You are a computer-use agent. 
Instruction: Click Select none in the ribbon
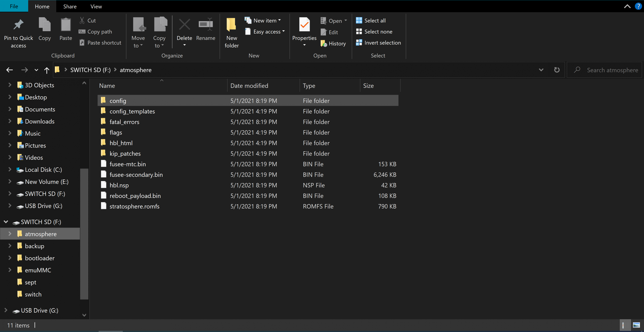click(x=374, y=31)
